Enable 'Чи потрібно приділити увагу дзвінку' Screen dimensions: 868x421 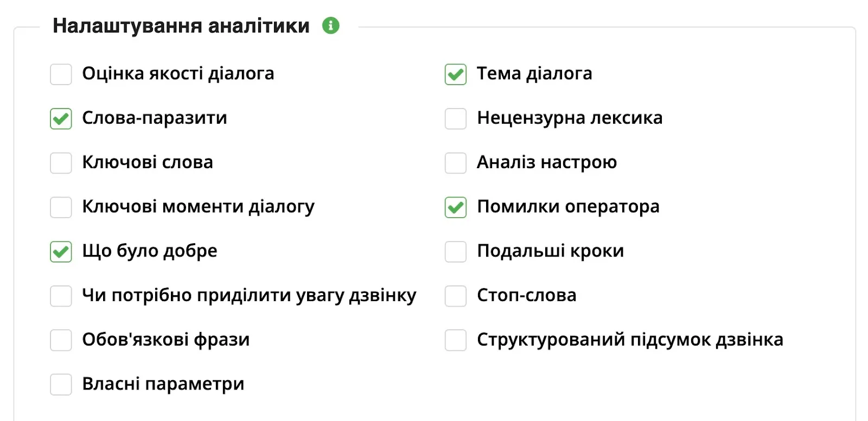tap(61, 296)
